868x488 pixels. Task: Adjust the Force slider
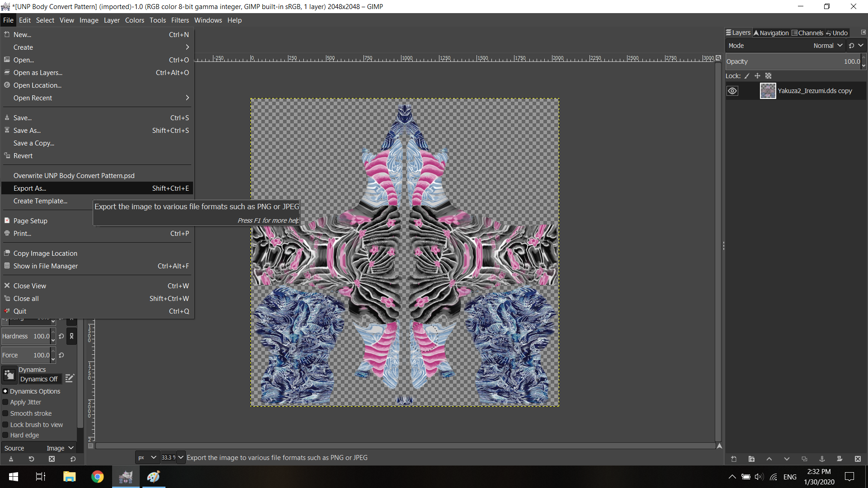click(26, 355)
